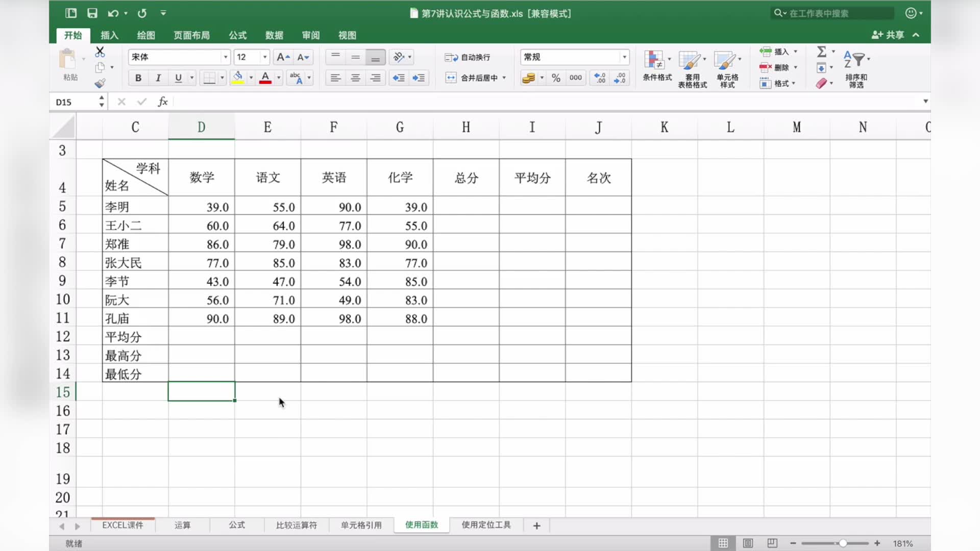Select column H header

[x=466, y=127]
